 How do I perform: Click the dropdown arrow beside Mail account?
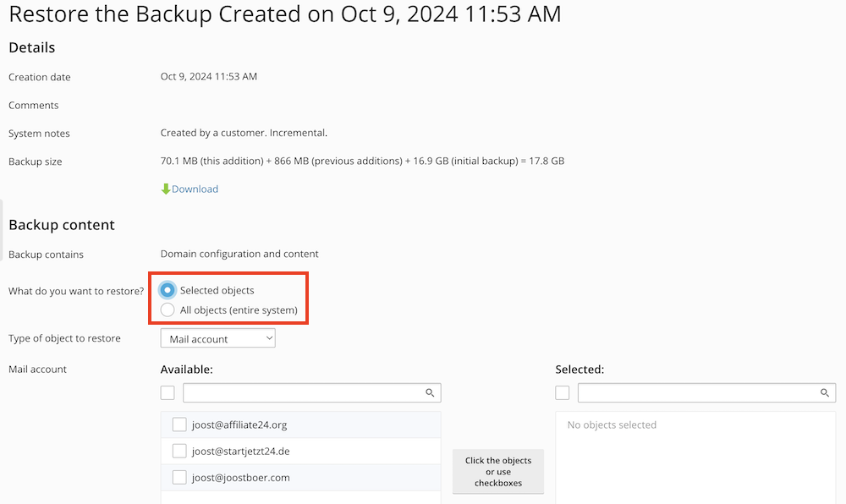click(269, 338)
